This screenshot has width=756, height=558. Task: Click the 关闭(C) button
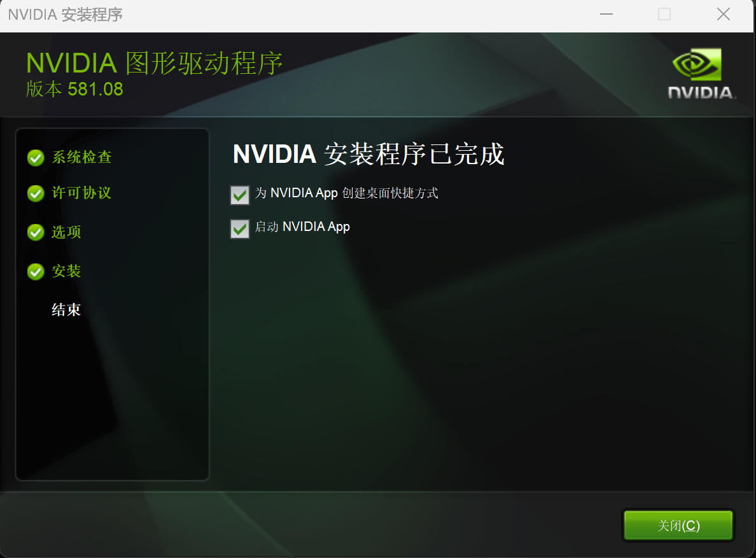point(678,526)
